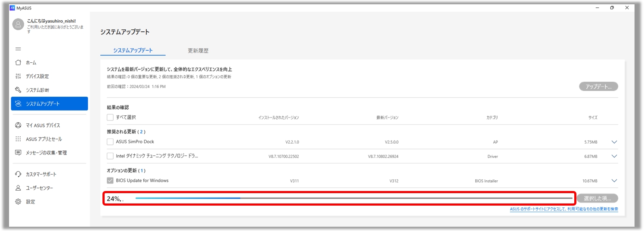Check the Intel ダイナミック チューニング checkbox
This screenshot has height=231, width=644.
coord(110,156)
